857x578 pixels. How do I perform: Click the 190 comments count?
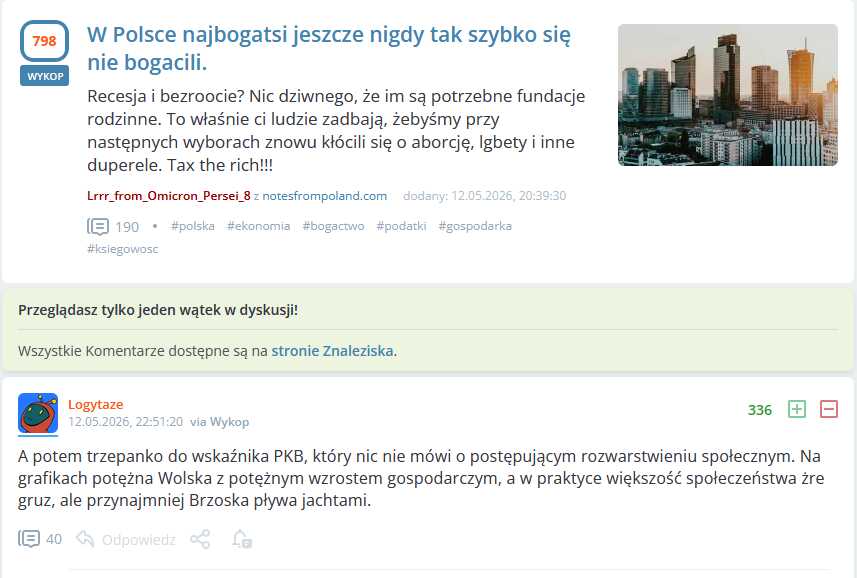coord(127,227)
